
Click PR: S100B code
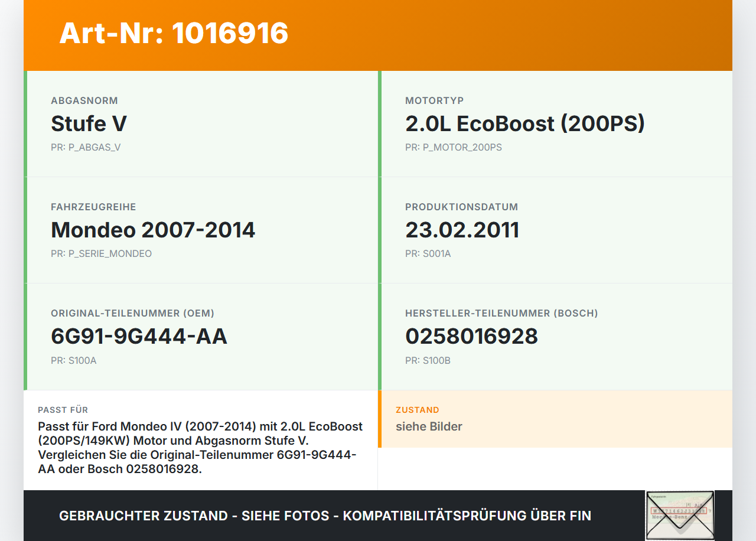[x=428, y=360]
